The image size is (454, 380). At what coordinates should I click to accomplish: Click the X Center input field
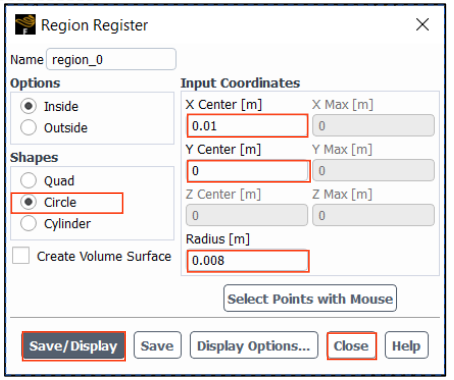click(x=247, y=126)
